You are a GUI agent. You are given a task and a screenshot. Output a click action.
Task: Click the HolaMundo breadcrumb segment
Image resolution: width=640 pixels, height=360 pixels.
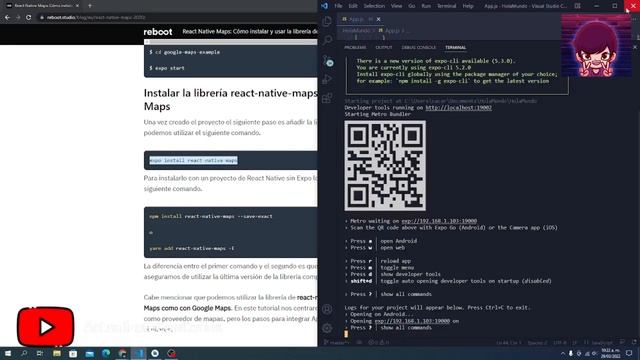(356, 31)
